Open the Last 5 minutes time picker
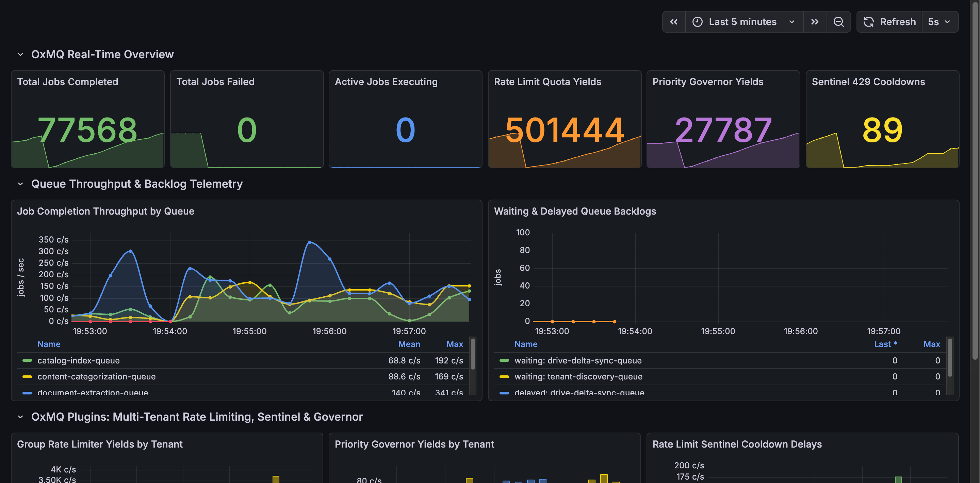 [744, 22]
